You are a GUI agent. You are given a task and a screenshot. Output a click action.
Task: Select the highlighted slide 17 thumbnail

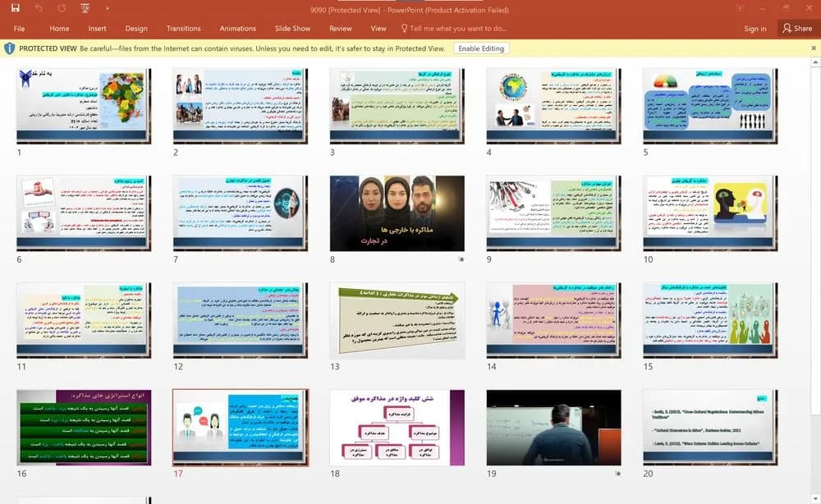(241, 428)
